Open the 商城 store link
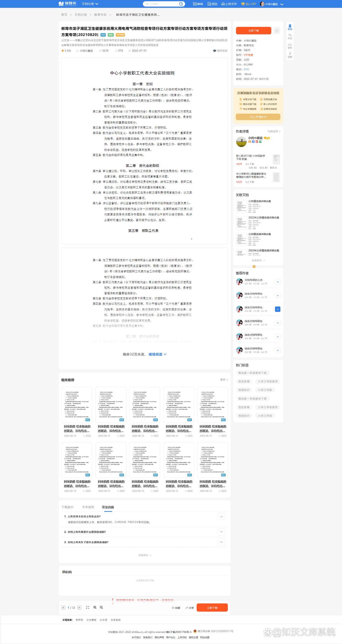Image resolution: width=342 pixels, height=644 pixels. coord(198,4)
